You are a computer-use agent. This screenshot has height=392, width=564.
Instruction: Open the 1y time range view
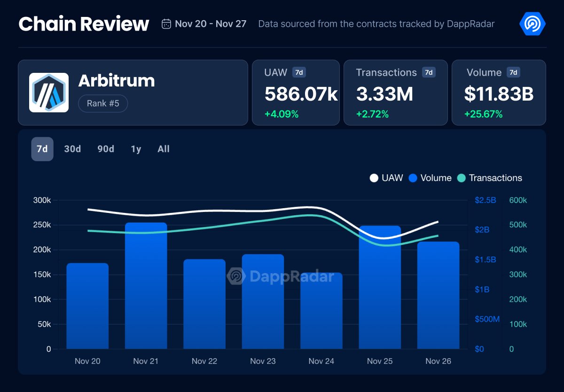pyautogui.click(x=135, y=149)
